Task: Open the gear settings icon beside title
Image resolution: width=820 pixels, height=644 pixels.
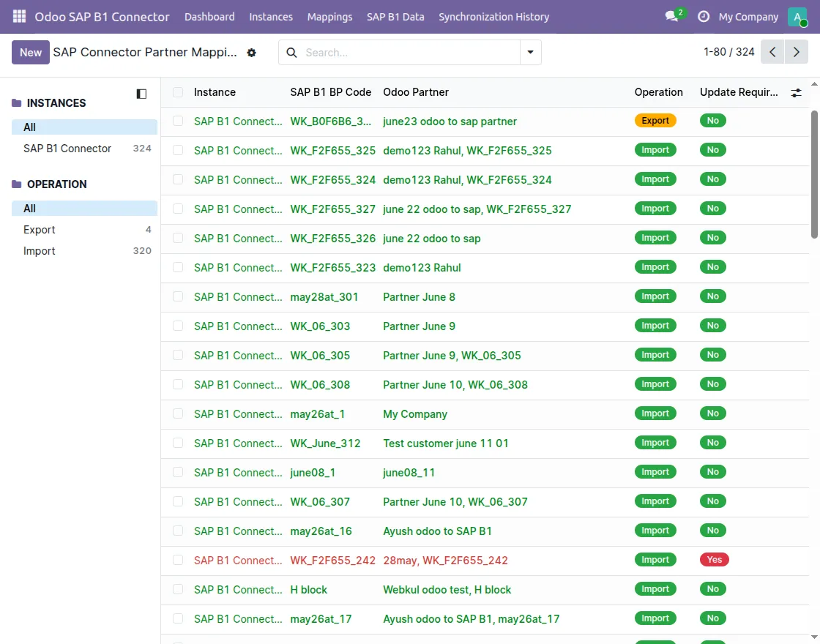Action: (x=252, y=53)
